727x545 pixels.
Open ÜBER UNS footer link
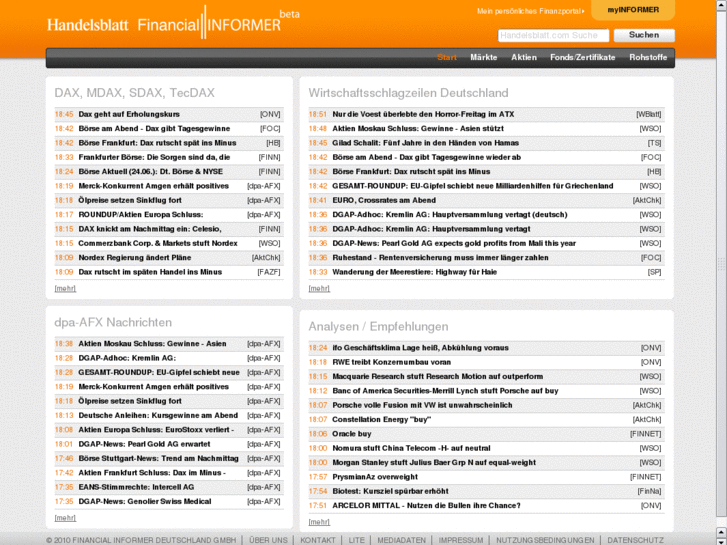268,540
